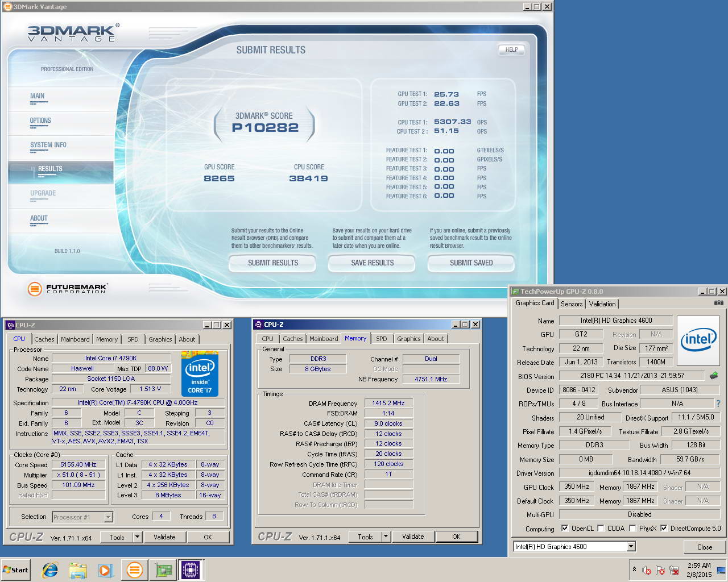
Task: Click the network tray icon
Action: tap(675, 570)
